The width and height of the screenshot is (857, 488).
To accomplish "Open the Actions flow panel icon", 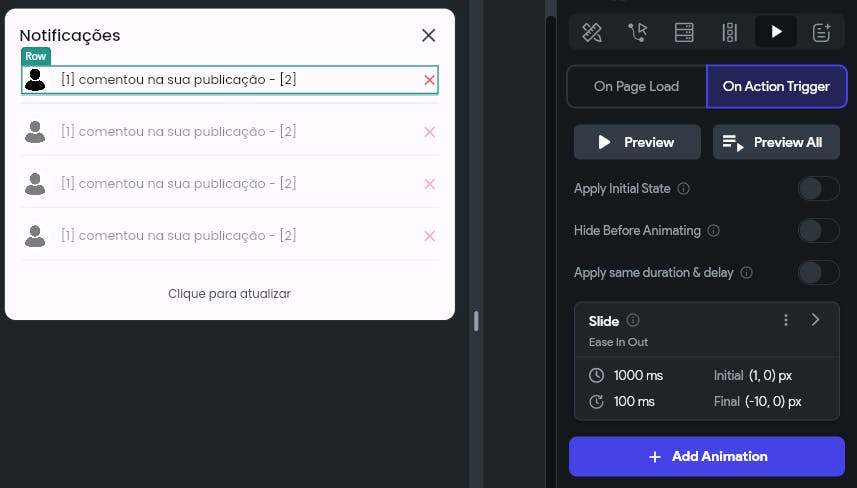I will tap(638, 32).
